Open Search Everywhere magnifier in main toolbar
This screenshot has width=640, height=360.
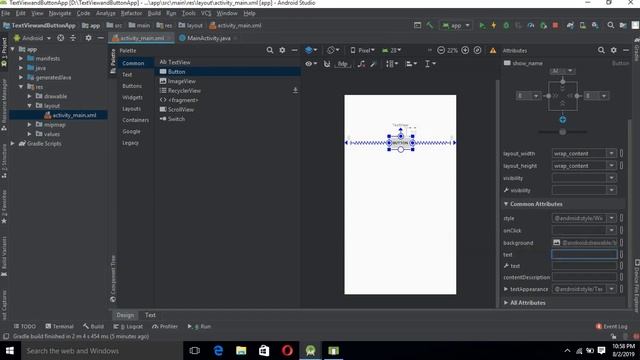(611, 25)
